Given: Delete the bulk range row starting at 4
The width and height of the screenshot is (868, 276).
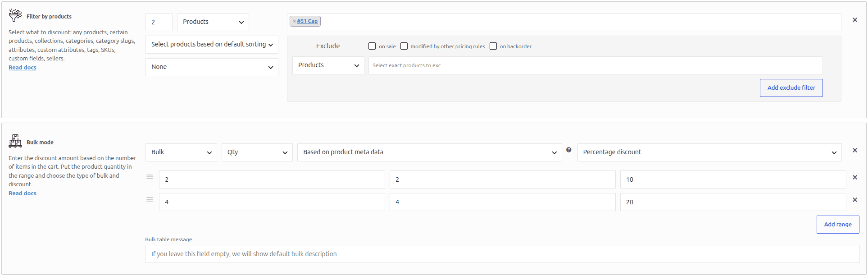Looking at the screenshot, I should point(854,200).
